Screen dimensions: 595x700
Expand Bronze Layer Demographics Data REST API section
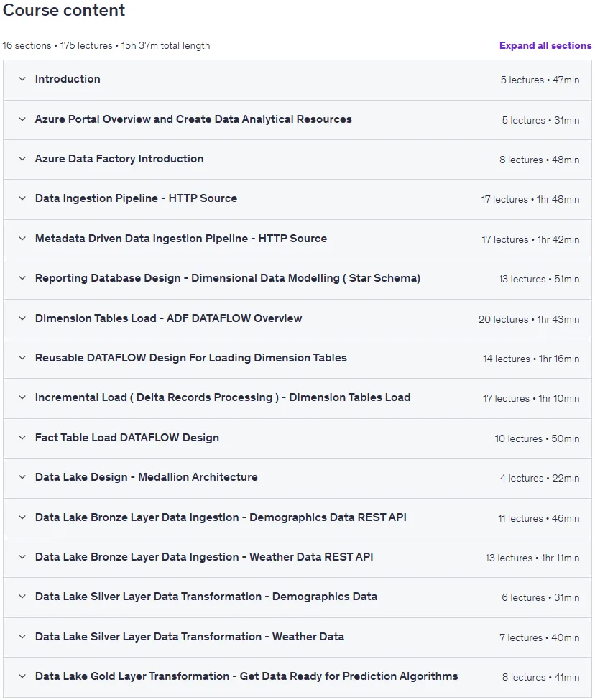click(297, 518)
